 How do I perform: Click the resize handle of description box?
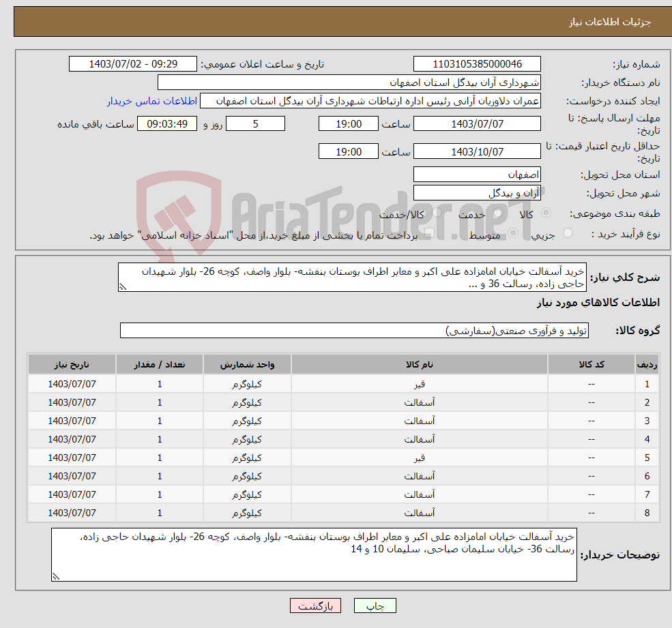tap(123, 287)
